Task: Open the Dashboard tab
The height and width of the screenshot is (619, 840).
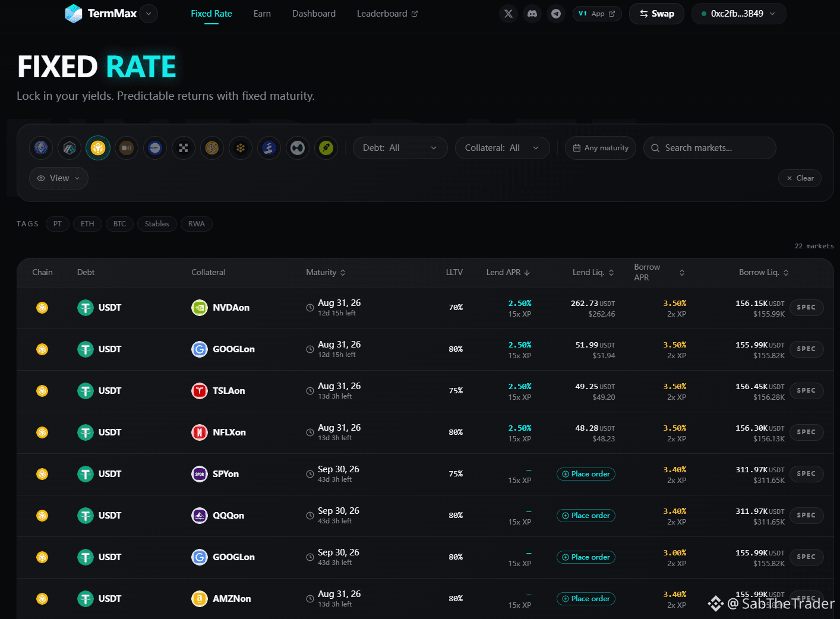Action: tap(314, 14)
